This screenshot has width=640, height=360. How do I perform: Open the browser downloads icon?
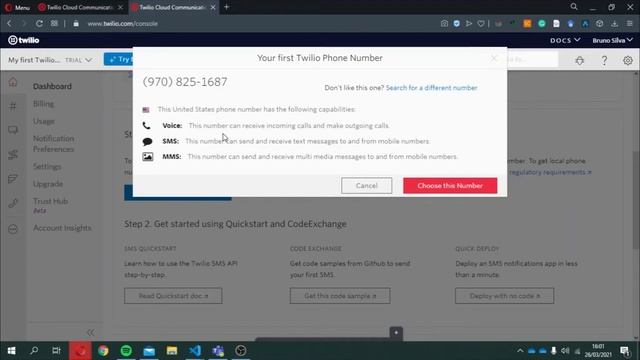(614, 24)
